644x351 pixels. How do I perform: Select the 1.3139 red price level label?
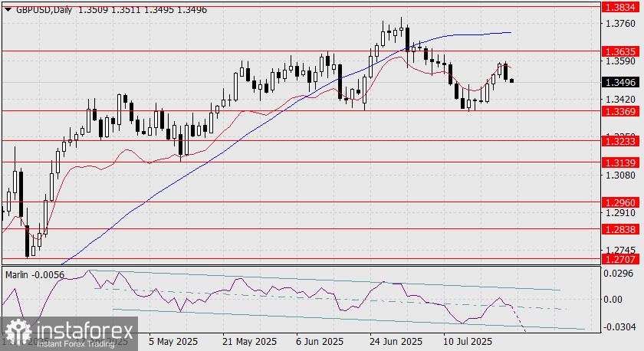tap(620, 163)
